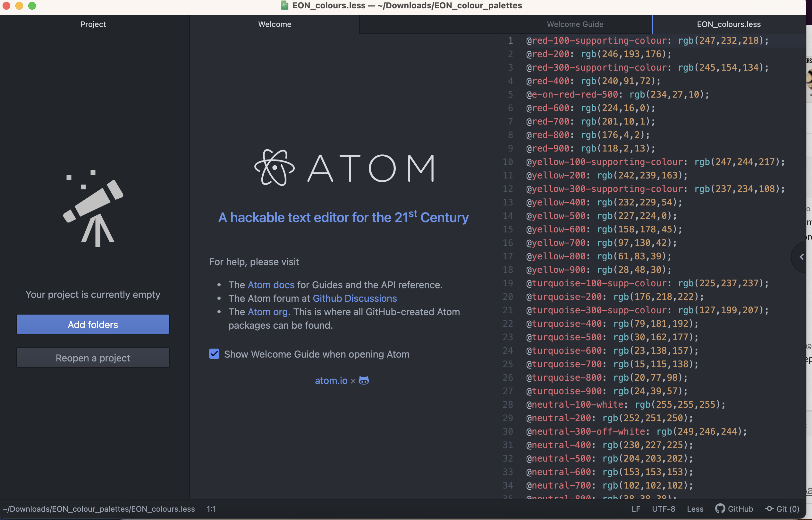Click the 1:1 cursor position indicator
The image size is (812, 520).
click(x=211, y=509)
